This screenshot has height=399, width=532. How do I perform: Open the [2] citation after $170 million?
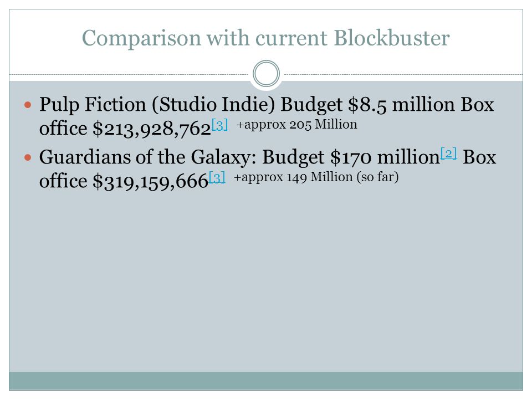448,154
